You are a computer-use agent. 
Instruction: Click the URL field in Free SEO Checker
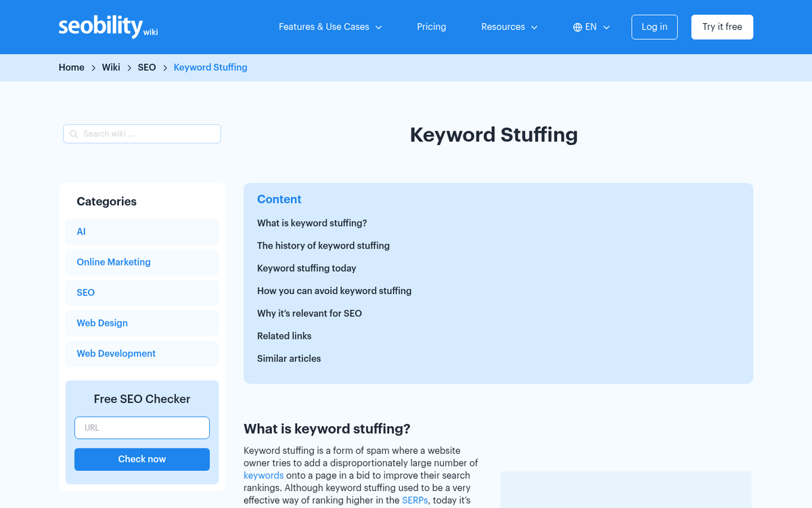[142, 427]
